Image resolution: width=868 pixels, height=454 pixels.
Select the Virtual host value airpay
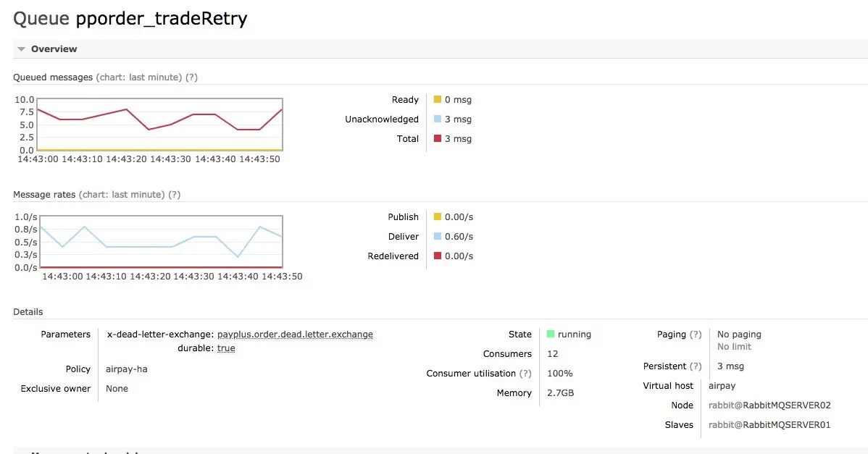coord(722,386)
